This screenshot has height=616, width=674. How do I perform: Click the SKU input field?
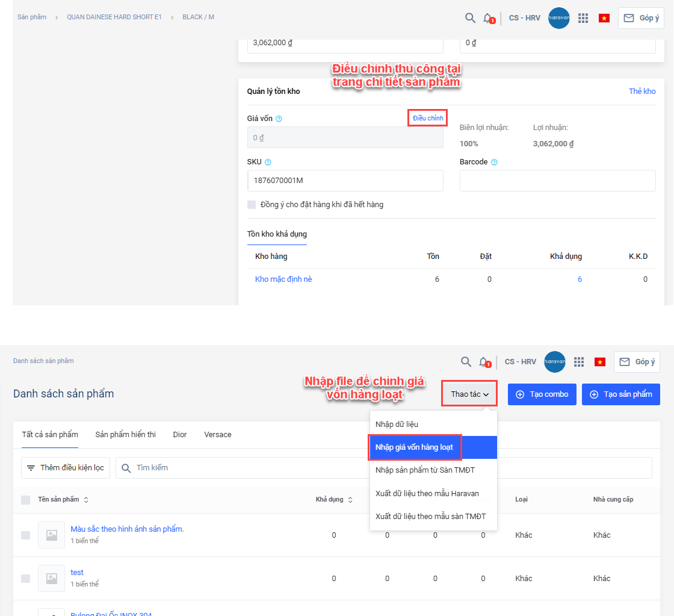coord(345,181)
